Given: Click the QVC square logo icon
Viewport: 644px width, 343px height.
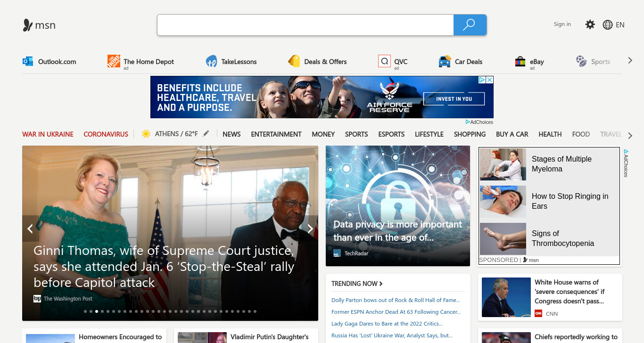Looking at the screenshot, I should click(384, 61).
